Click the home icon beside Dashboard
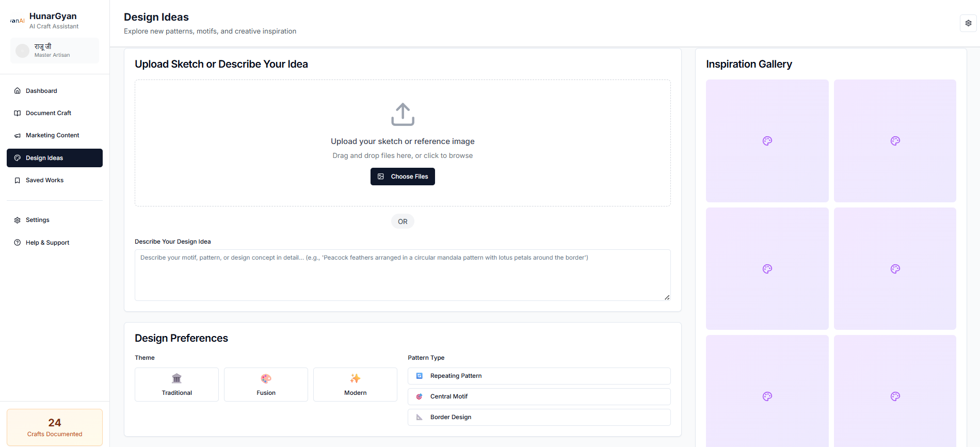The height and width of the screenshot is (447, 980). [18, 91]
